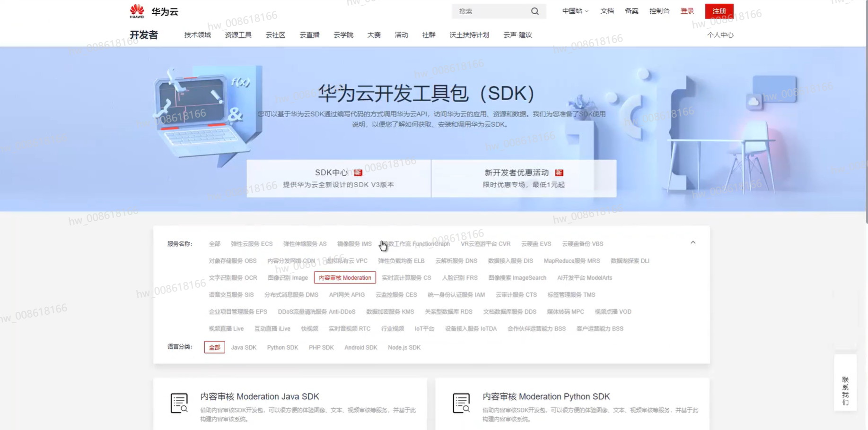
Task: Filter by 云监控服务 CES
Action: click(x=396, y=295)
